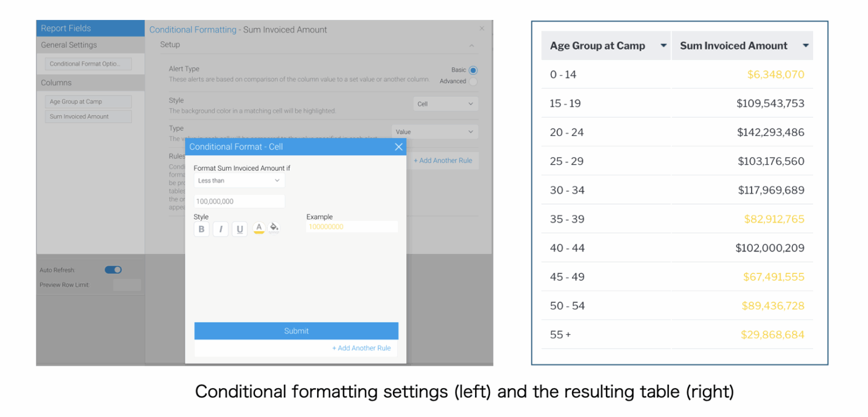This screenshot has width=868, height=417.
Task: Apply bold formatting in the Style row
Action: pos(201,229)
